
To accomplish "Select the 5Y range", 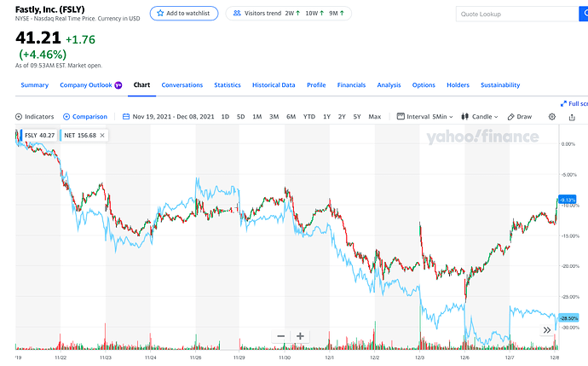I will click(357, 117).
